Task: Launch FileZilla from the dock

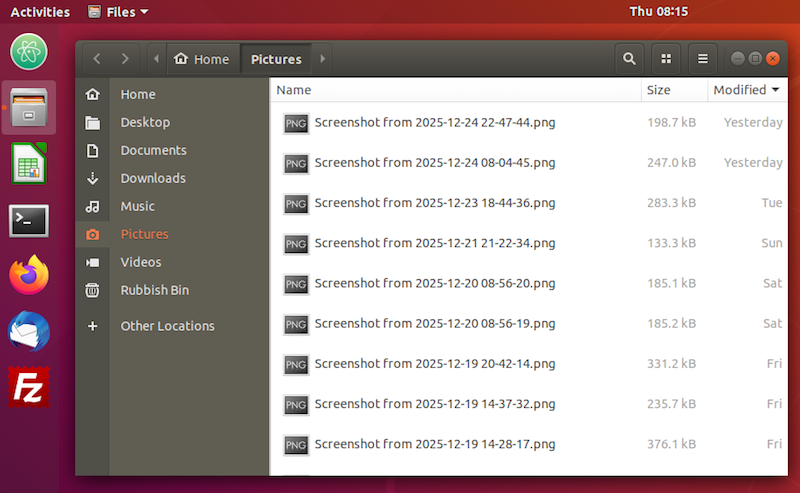Action: tap(29, 387)
